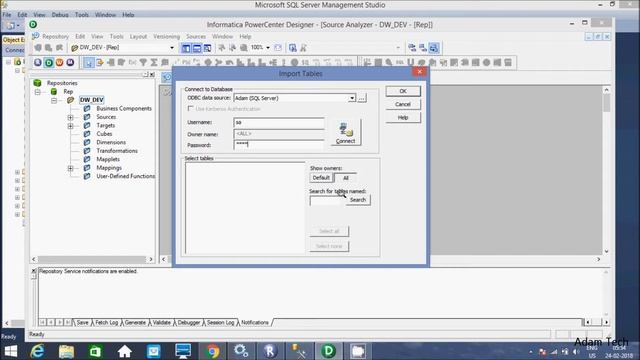Click the DW_DEV folder icon in the tree
The image size is (640, 360).
(71, 100)
